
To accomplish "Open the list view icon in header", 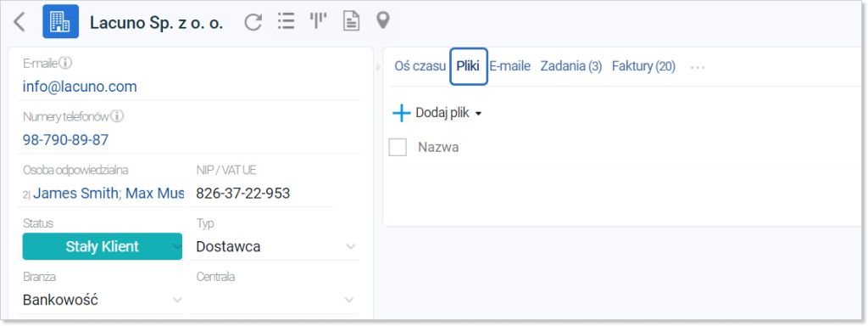I will click(286, 21).
